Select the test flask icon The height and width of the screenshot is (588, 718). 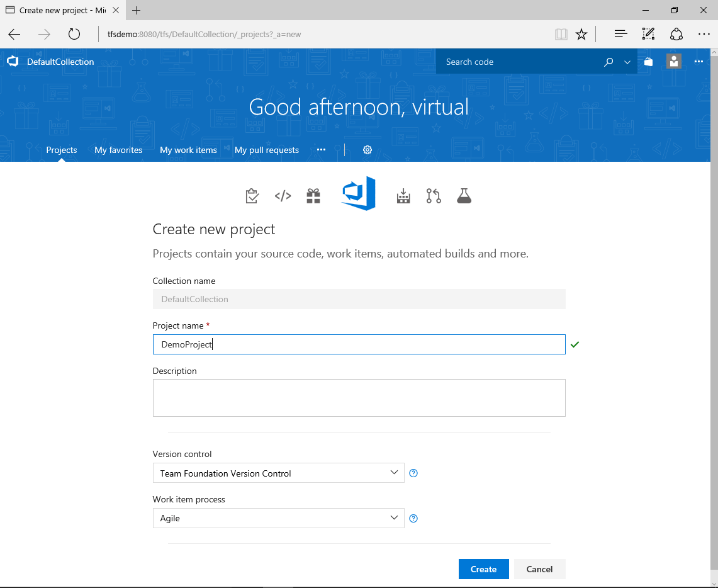[464, 196]
